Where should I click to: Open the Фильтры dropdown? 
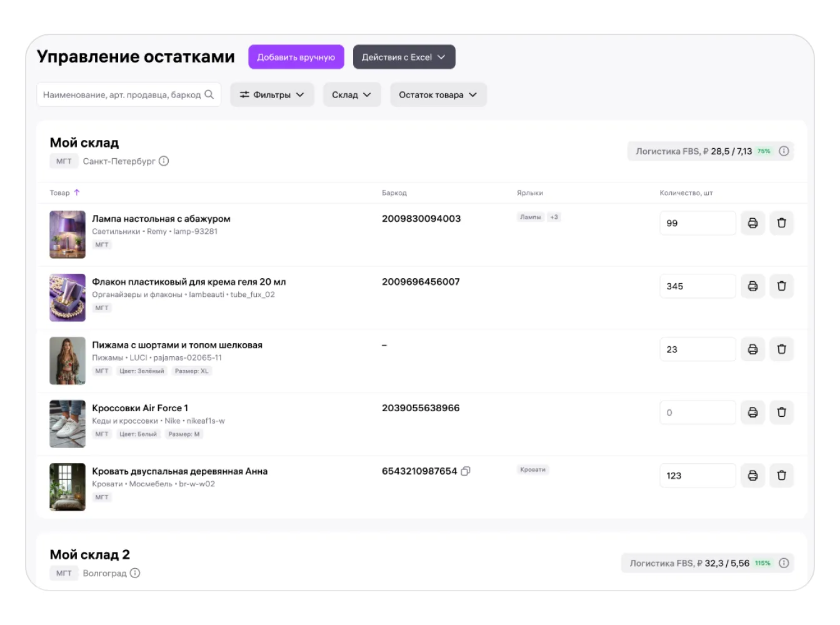pos(272,95)
